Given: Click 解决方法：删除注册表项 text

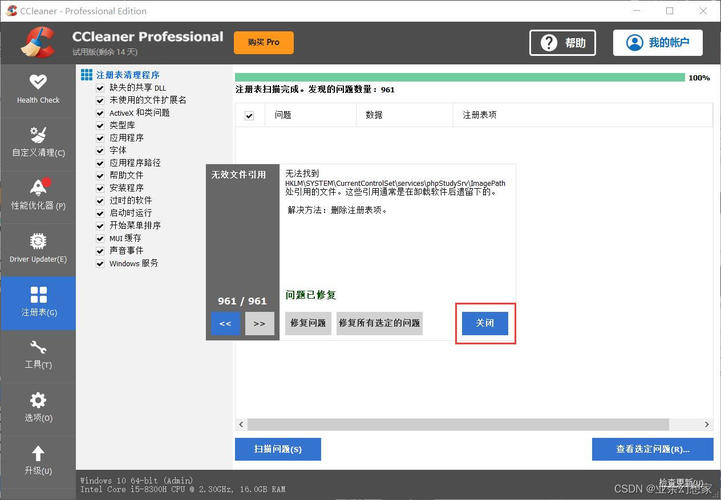Looking at the screenshot, I should click(338, 210).
